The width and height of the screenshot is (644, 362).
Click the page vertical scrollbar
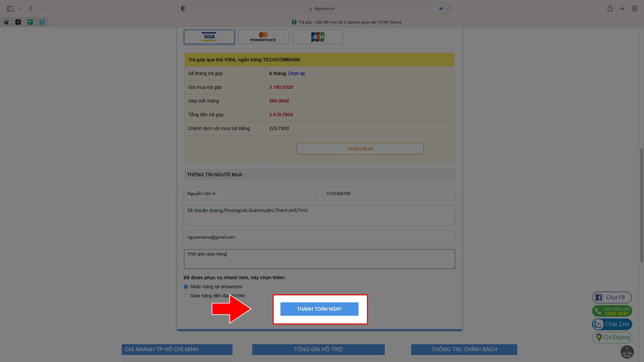pyautogui.click(x=641, y=204)
